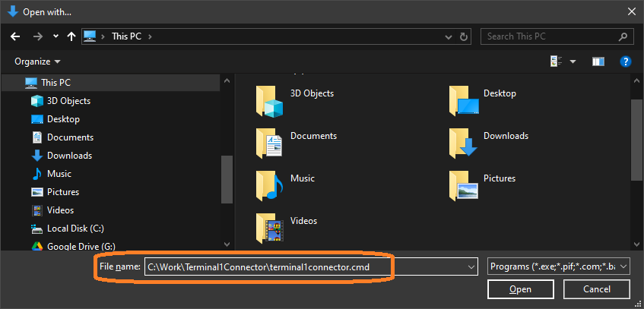644x309 pixels.
Task: Open more view options dropdown arrow
Action: [573, 62]
